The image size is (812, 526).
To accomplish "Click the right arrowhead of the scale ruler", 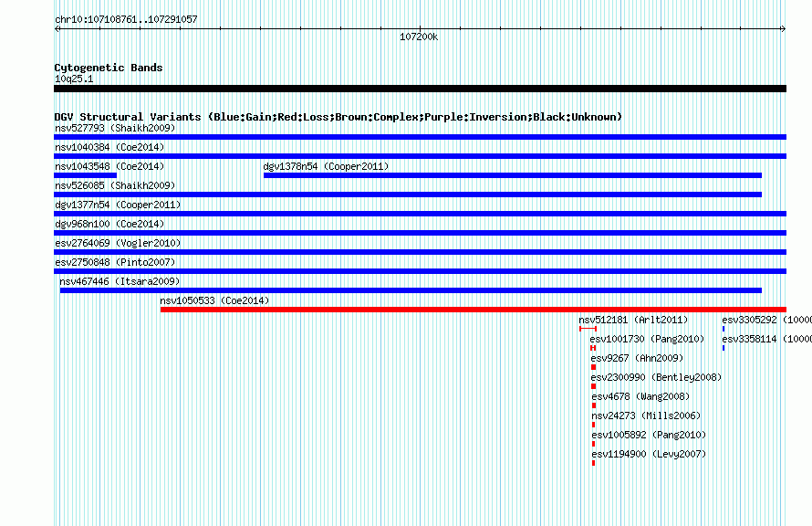I will pos(783,28).
